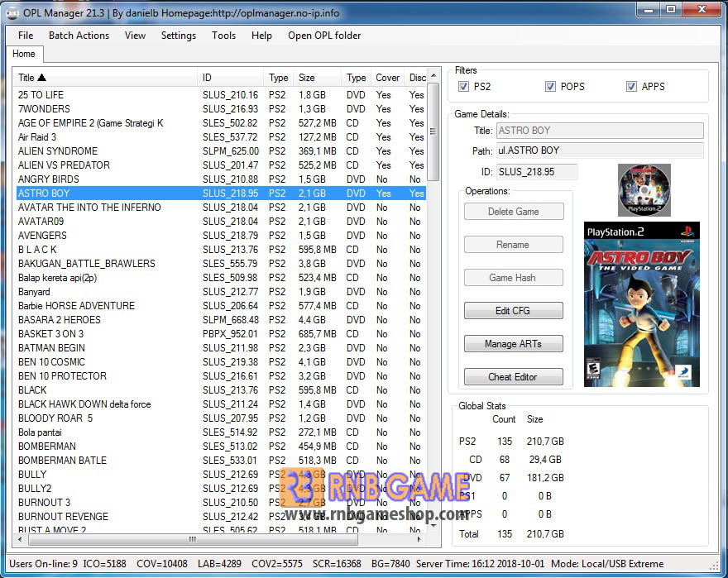Sort by the Size column header
This screenshot has width=728, height=578.
[x=318, y=78]
